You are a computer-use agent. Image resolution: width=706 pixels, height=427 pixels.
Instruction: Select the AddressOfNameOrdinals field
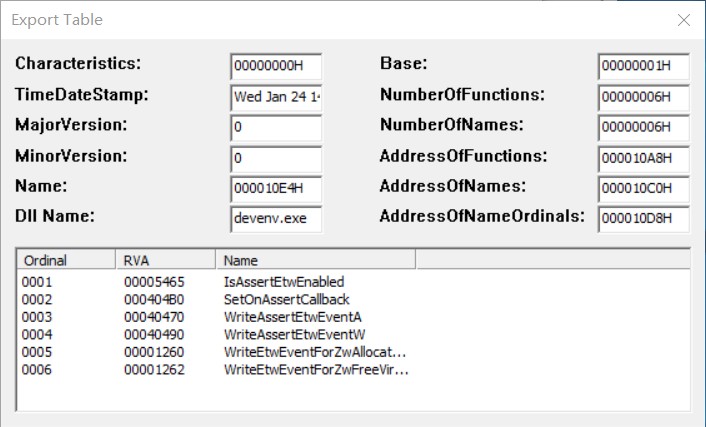(643, 219)
